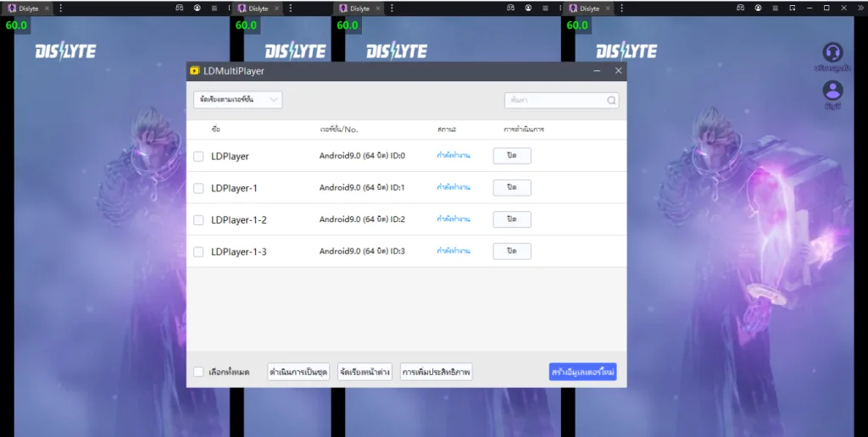
Task: Click 'Android9.0 (64 บิต) ID:0' version text
Action: tap(362, 156)
